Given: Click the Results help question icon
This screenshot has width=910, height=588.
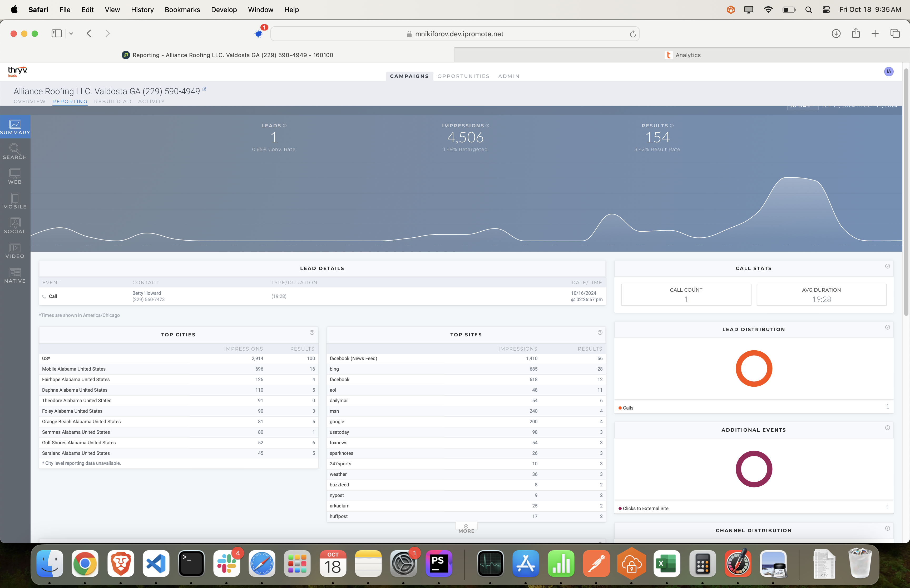Looking at the screenshot, I should click(672, 126).
